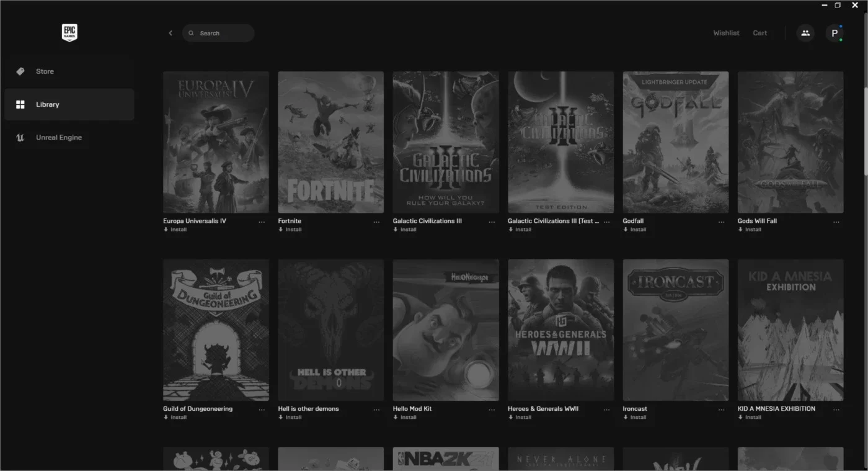Viewport: 868px width, 471px height.
Task: Open more options for Hello Mod Kit
Action: [492, 410]
